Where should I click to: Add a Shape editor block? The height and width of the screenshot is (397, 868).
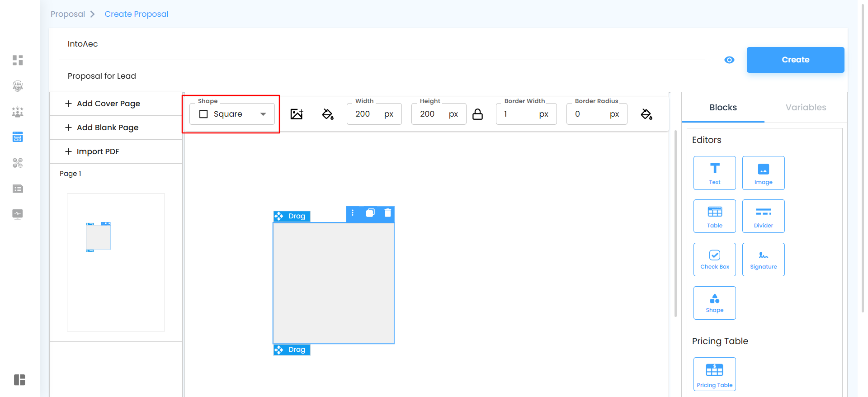715,303
